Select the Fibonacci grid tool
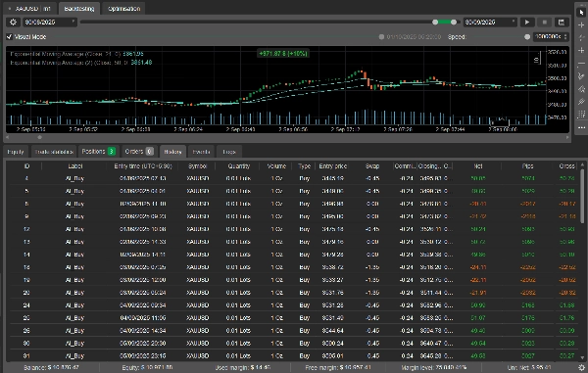Screen dimensions: 588x373 click(581, 115)
